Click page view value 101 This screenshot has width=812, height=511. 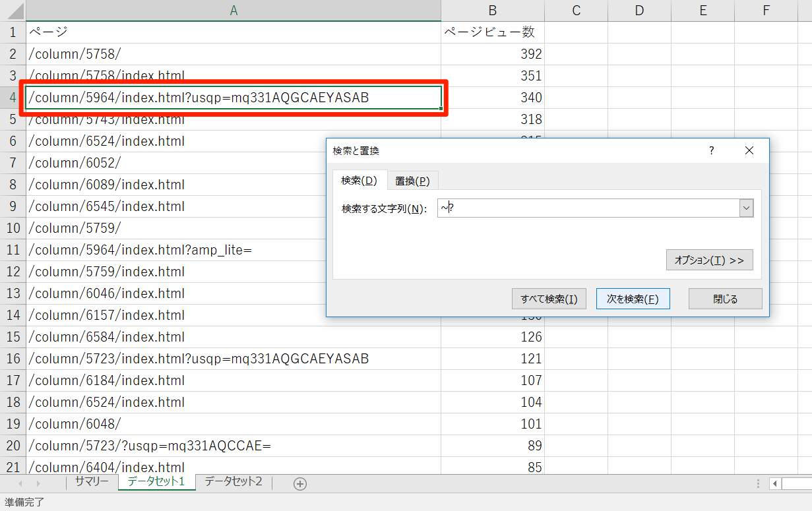[493, 424]
